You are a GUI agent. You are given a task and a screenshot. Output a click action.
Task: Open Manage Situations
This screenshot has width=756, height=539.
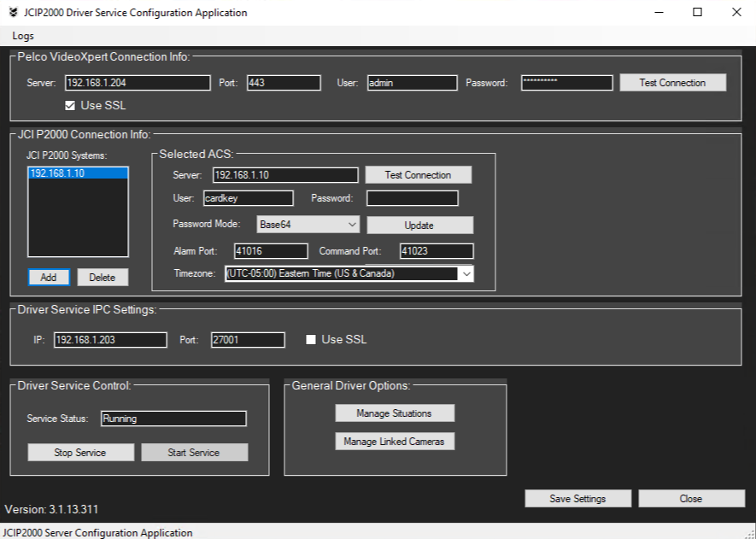395,412
